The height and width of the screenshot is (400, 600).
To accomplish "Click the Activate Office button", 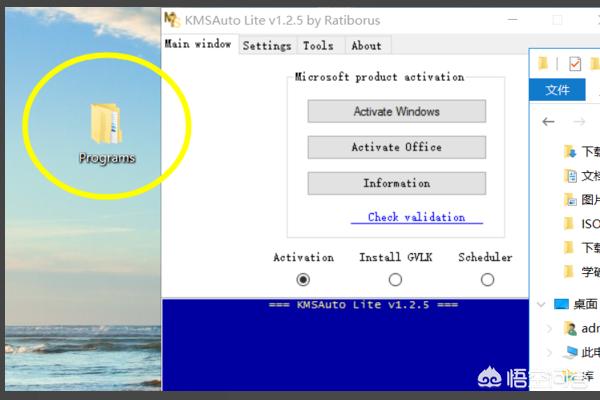I will 397,147.
